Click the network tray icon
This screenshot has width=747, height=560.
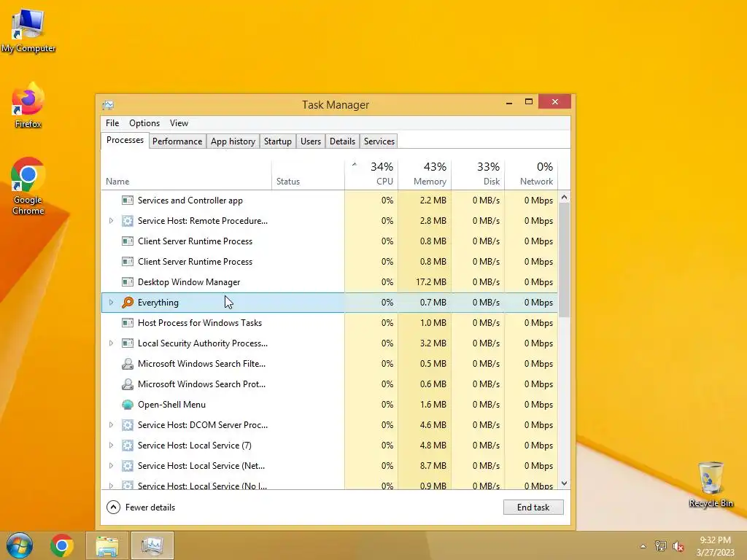(661, 546)
